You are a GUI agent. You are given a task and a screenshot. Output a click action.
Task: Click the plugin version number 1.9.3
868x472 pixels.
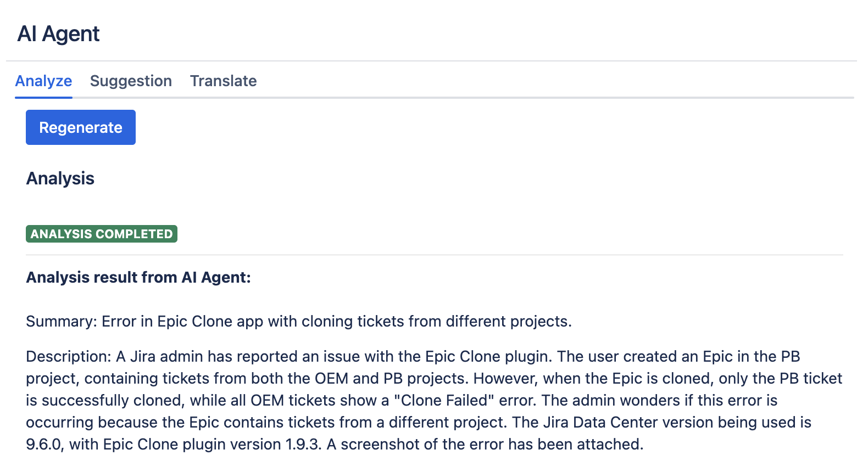303,444
